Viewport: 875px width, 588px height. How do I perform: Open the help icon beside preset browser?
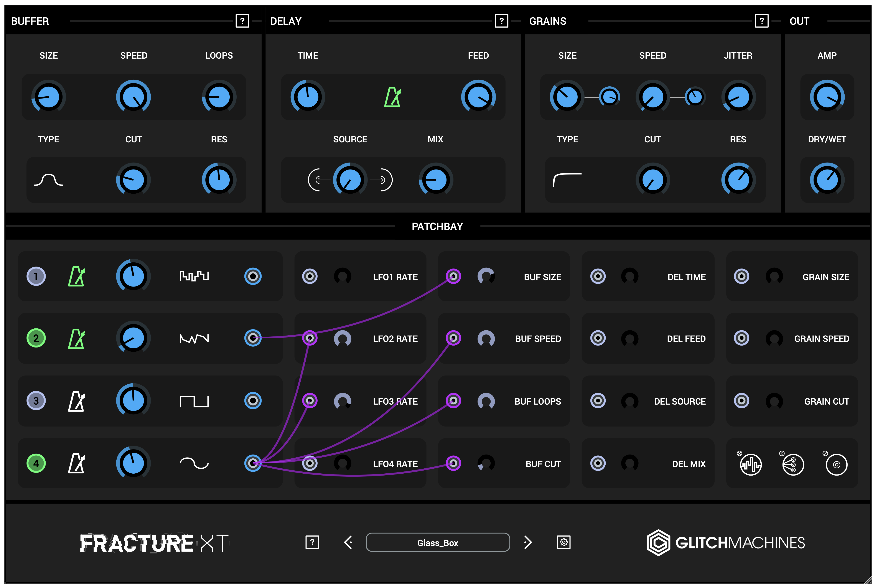tap(312, 542)
